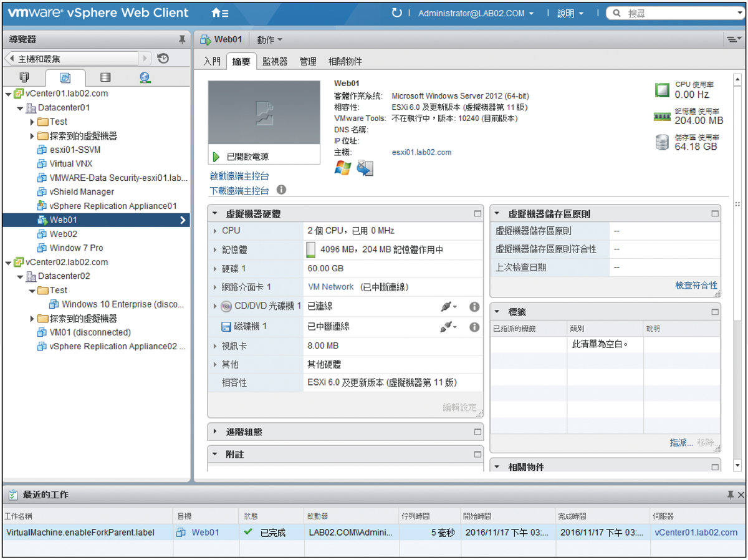The width and height of the screenshot is (748, 560).
Task: Select Web02 in the inventory tree
Action: [64, 234]
